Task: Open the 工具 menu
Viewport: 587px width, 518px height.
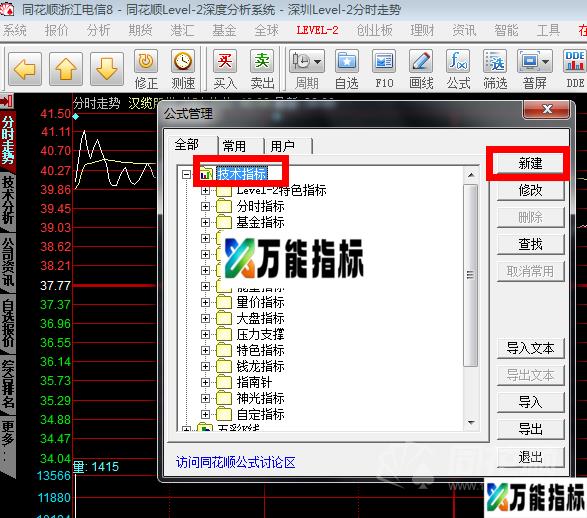Action: (x=548, y=30)
